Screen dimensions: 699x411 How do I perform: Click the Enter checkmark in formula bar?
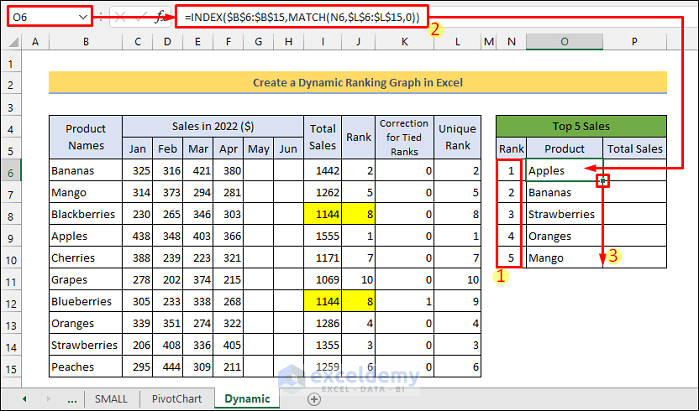point(139,17)
